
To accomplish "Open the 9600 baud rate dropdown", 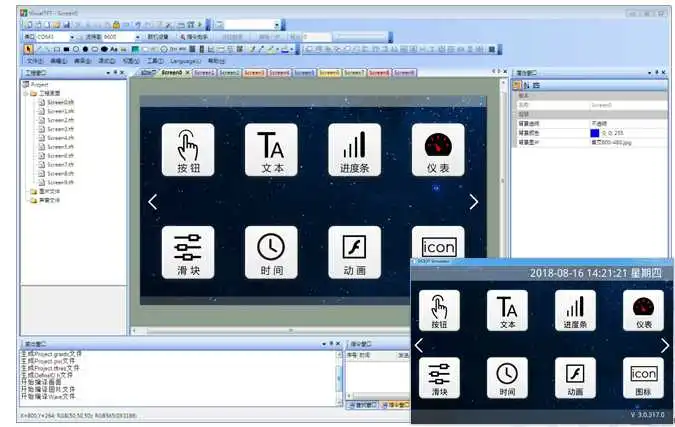I will (138, 37).
